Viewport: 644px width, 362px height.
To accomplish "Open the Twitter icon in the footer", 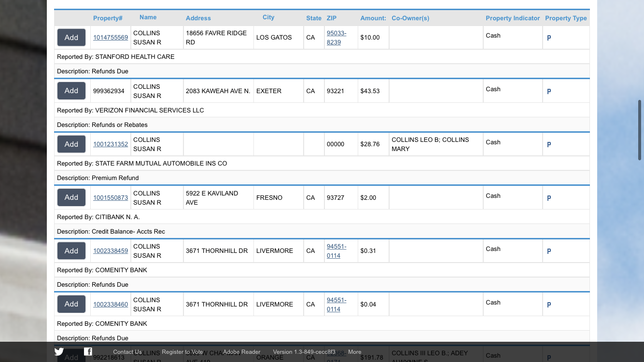I will point(59,352).
